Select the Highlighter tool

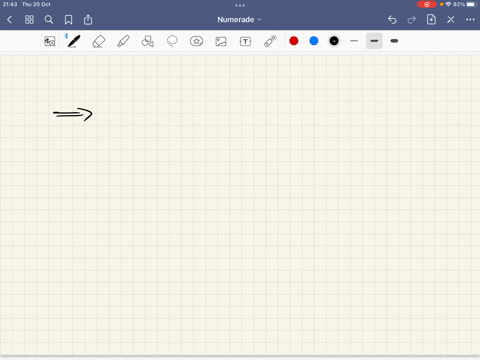click(123, 41)
